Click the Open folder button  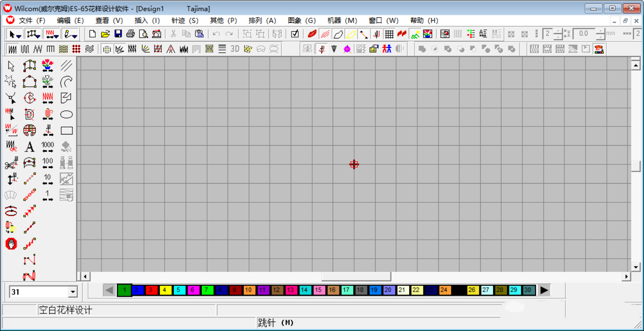pyautogui.click(x=105, y=34)
